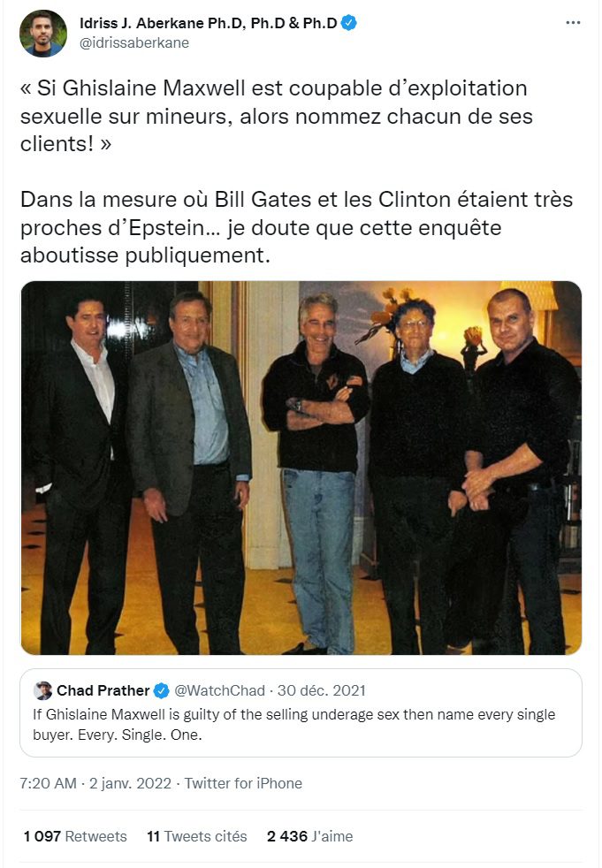Click the blue verified badge beside Ph.D
602x868 pixels.
tap(349, 23)
